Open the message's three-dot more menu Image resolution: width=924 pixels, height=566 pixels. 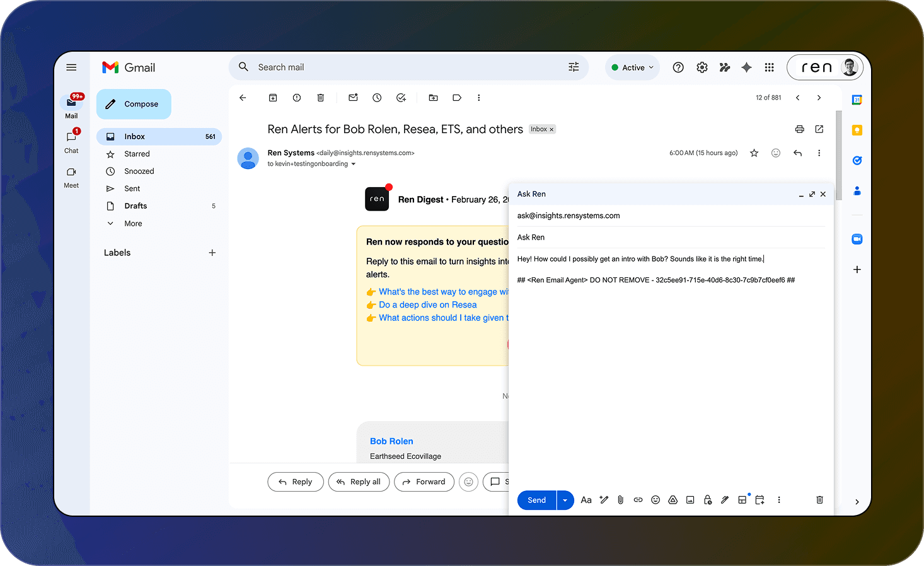[819, 153]
